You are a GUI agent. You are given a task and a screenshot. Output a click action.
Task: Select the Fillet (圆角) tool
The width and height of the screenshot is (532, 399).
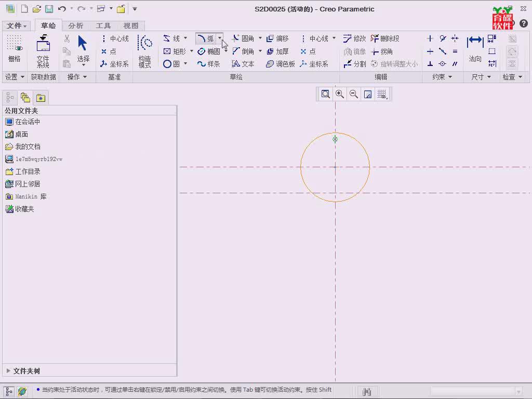pos(243,38)
